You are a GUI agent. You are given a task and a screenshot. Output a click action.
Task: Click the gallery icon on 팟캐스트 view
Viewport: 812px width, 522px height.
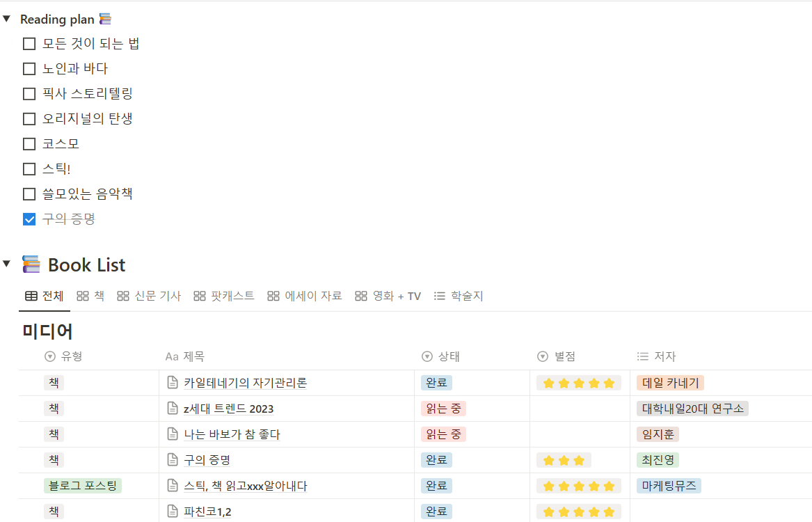click(200, 296)
